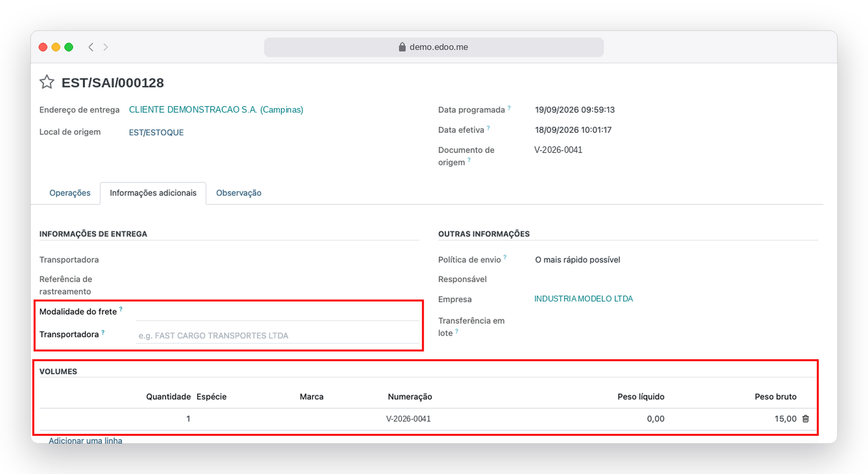Sort volumes by Espécie column
Image resolution: width=868 pixels, height=474 pixels.
coord(212,397)
